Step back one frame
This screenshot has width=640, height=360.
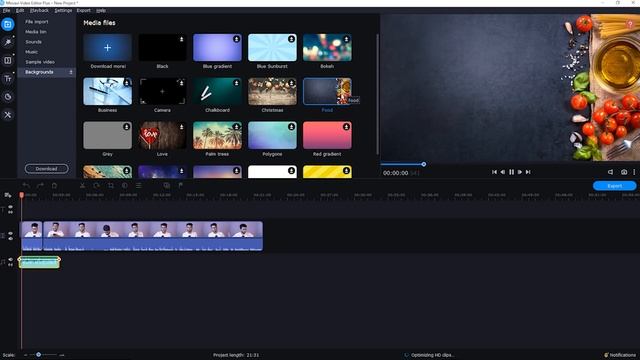tap(503, 172)
